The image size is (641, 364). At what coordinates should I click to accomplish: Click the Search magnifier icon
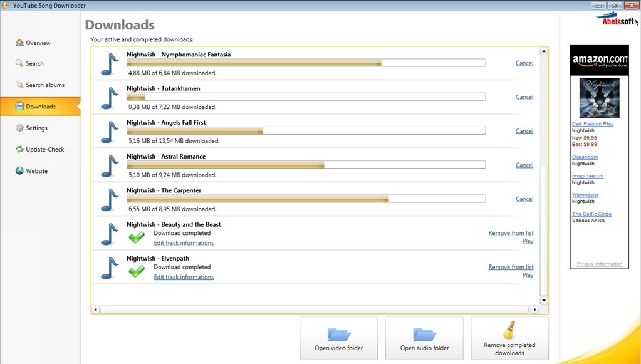pos(19,63)
